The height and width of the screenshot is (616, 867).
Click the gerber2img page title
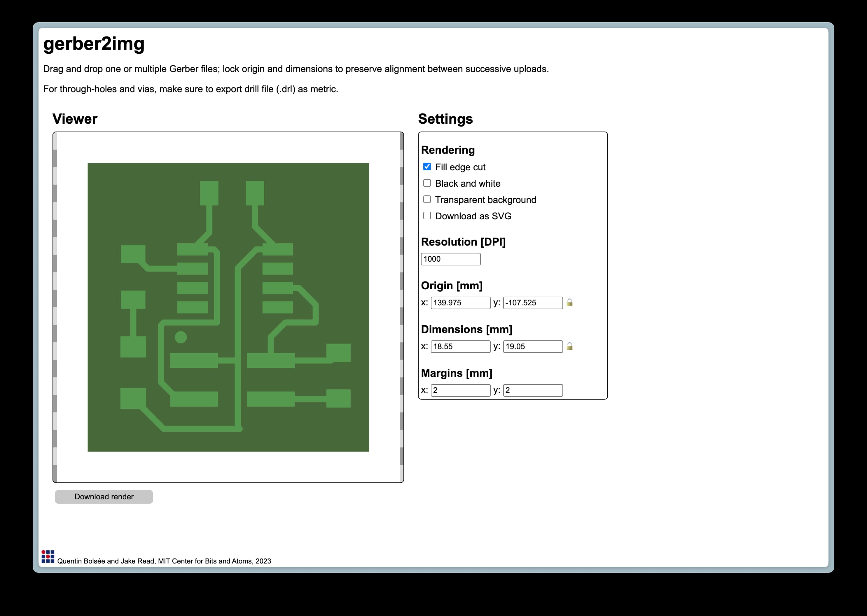94,44
